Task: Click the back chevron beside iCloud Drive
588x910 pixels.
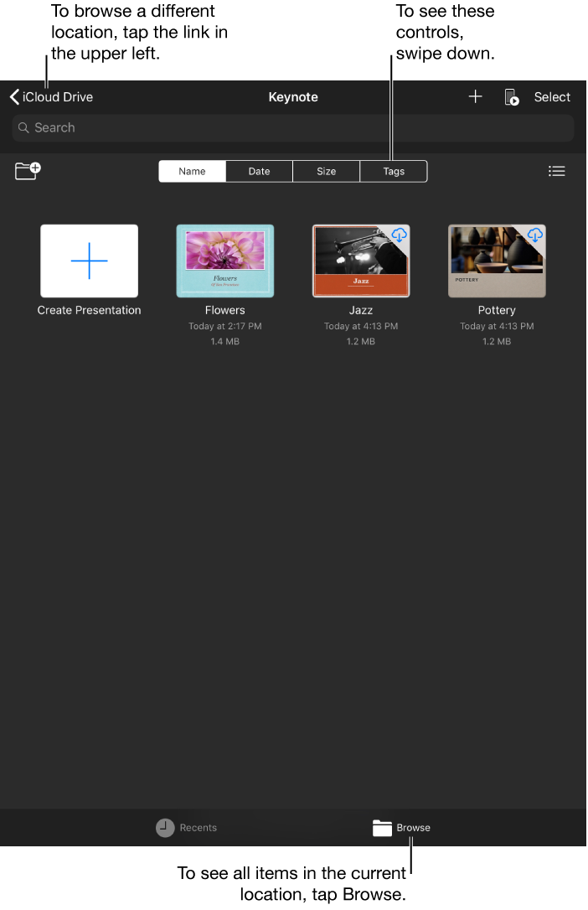Action: [x=14, y=97]
